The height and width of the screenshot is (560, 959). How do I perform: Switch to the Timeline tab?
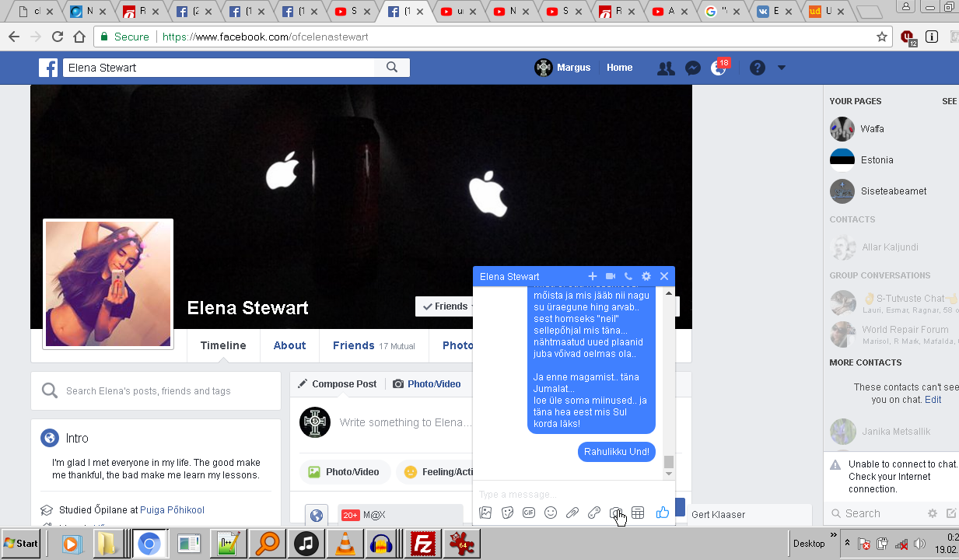[223, 345]
